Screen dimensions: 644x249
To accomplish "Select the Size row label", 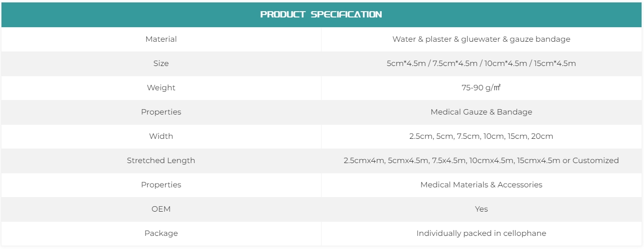I will tap(161, 64).
